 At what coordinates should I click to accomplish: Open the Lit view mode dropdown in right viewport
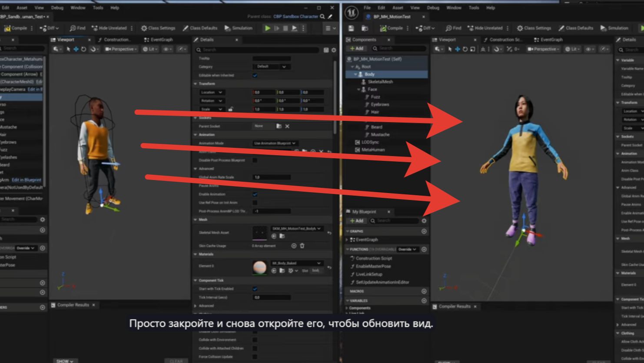573,49
